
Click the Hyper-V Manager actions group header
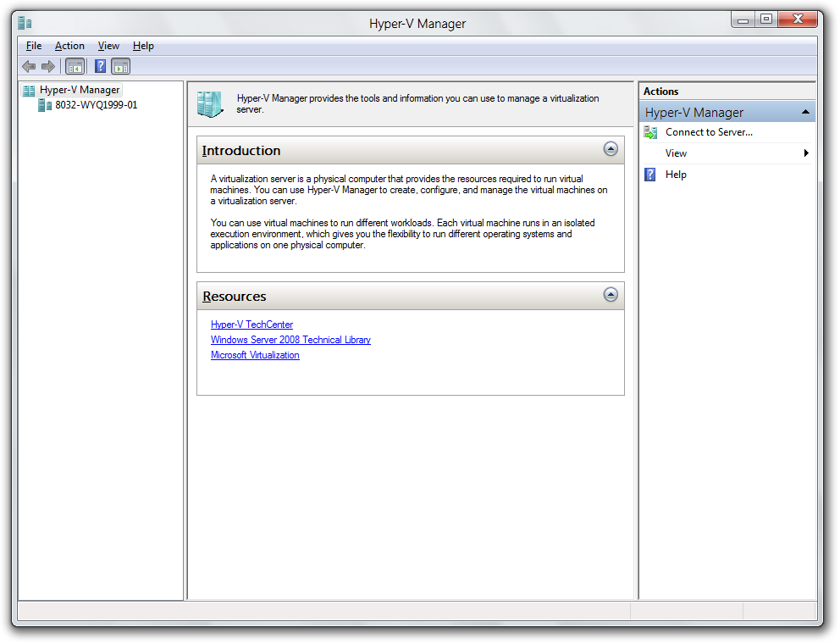[x=727, y=113]
